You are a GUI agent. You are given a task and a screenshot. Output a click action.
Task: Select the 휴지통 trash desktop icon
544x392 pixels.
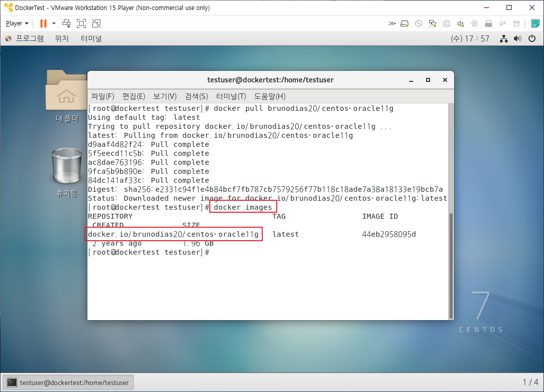coord(66,172)
